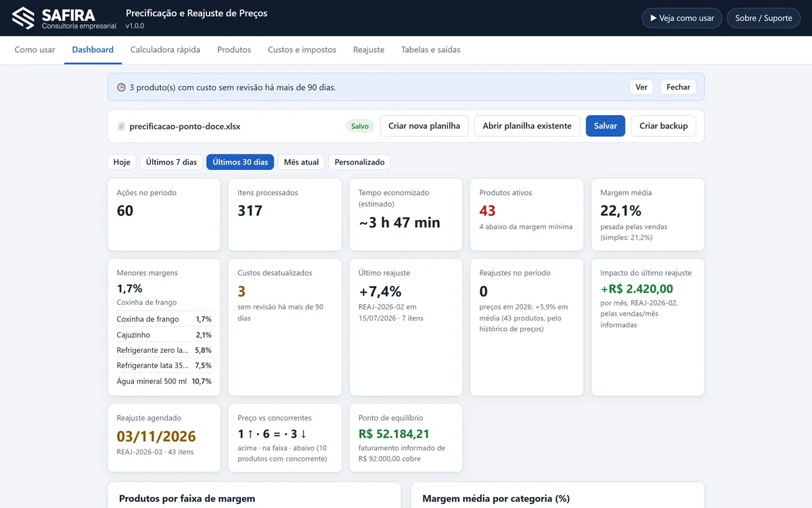Click the clock icon in the alert banner
Viewport: 812px width, 508px height.
tap(121, 87)
